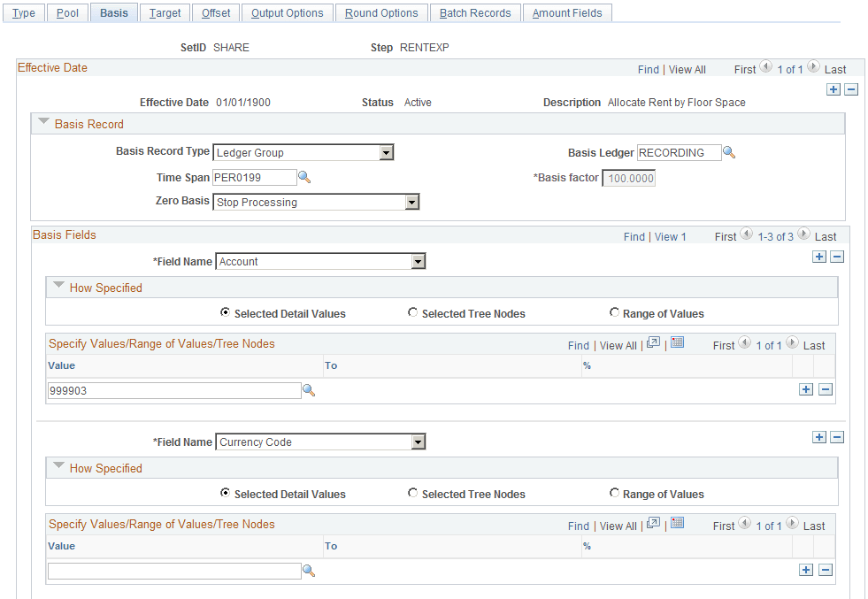
Task: Choose Selected Tree Nodes for Currency Code
Action: (x=412, y=494)
